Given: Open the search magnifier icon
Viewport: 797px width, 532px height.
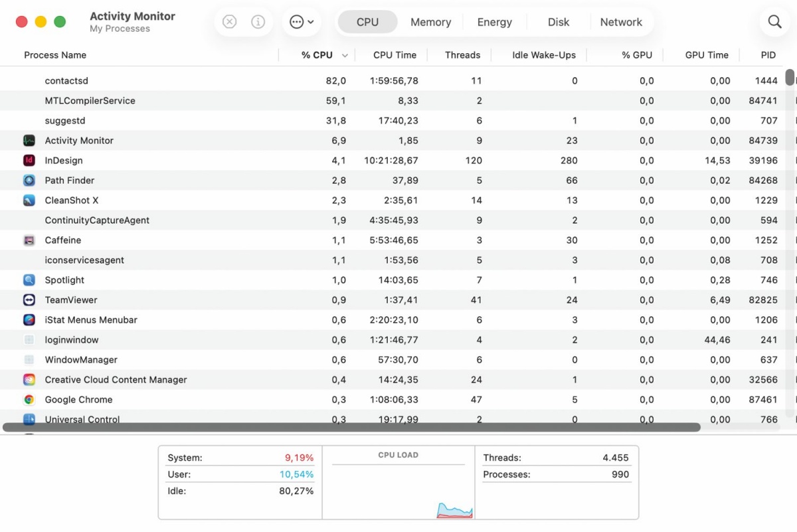Looking at the screenshot, I should click(774, 22).
